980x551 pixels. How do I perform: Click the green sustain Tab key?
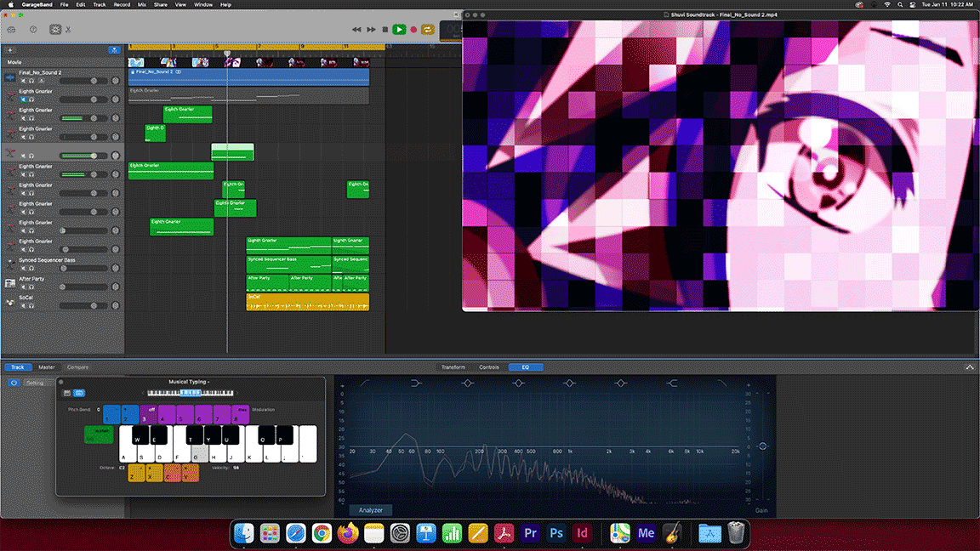98,435
